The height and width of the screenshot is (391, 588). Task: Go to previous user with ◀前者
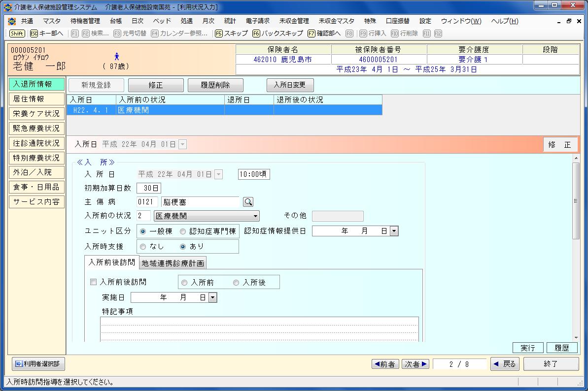pos(385,364)
